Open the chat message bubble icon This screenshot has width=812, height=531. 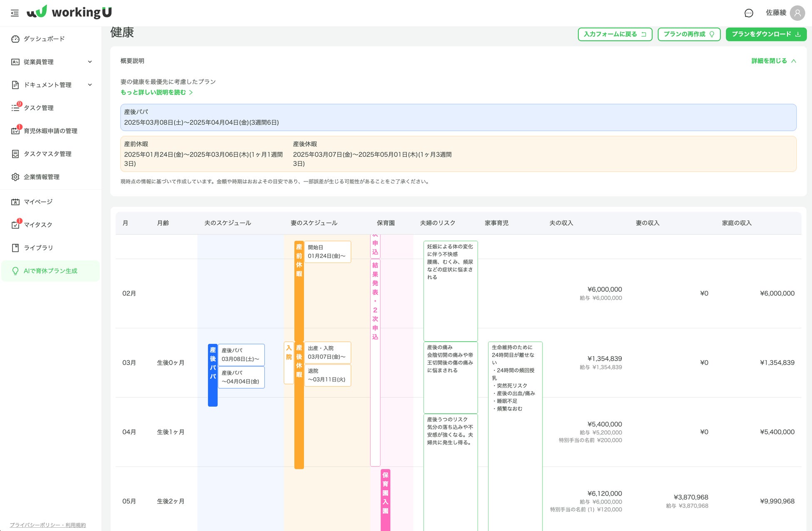[749, 13]
